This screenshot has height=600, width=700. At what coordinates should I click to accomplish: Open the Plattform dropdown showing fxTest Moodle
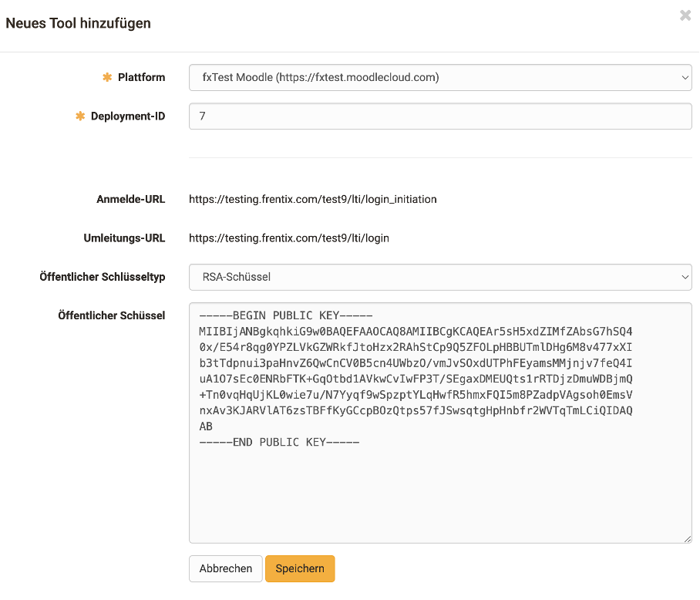[439, 77]
